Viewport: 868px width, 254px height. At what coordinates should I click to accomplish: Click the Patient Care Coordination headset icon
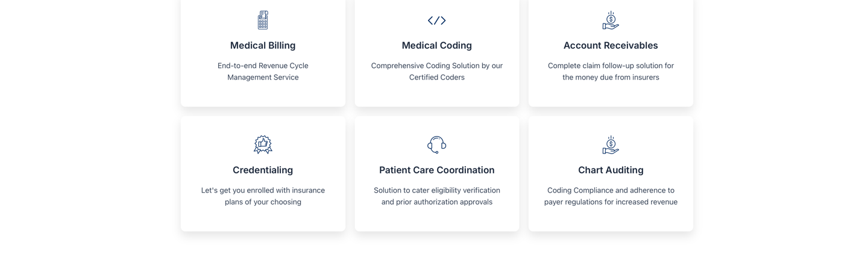point(437,144)
